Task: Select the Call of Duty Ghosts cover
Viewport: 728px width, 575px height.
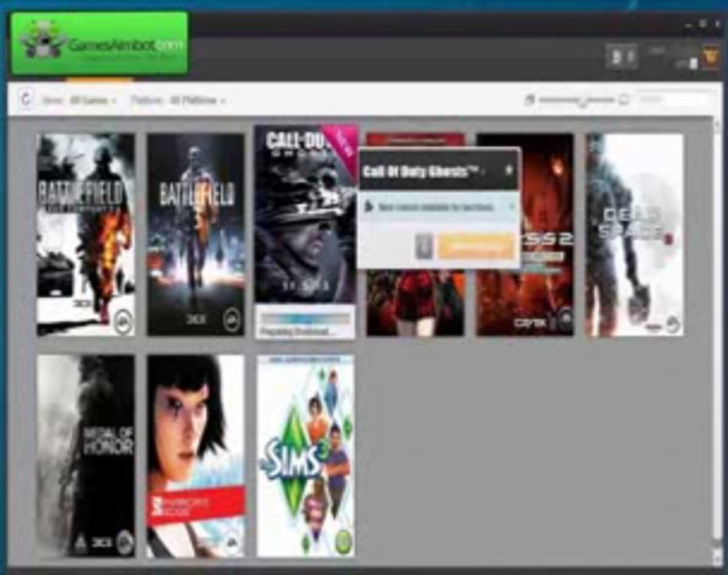Action: [x=306, y=214]
